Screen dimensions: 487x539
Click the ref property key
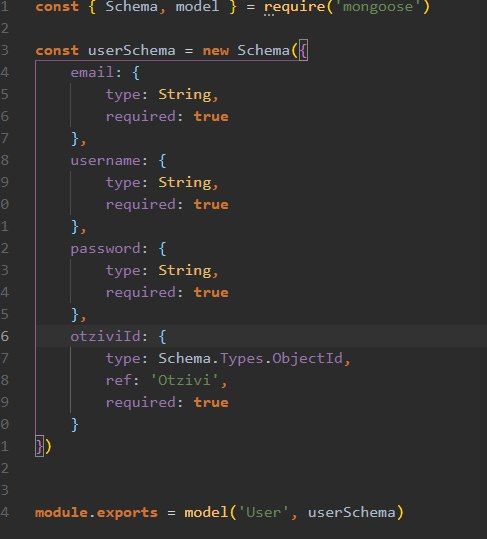click(119, 380)
